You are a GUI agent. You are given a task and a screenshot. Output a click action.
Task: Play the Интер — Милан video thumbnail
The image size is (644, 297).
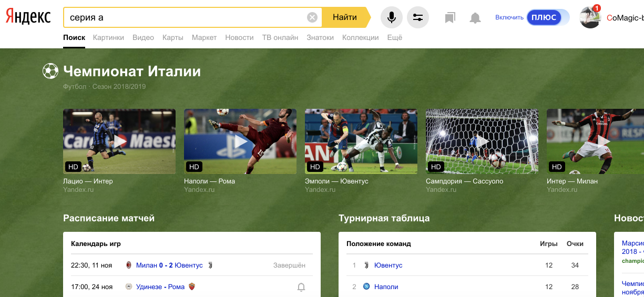click(x=595, y=141)
